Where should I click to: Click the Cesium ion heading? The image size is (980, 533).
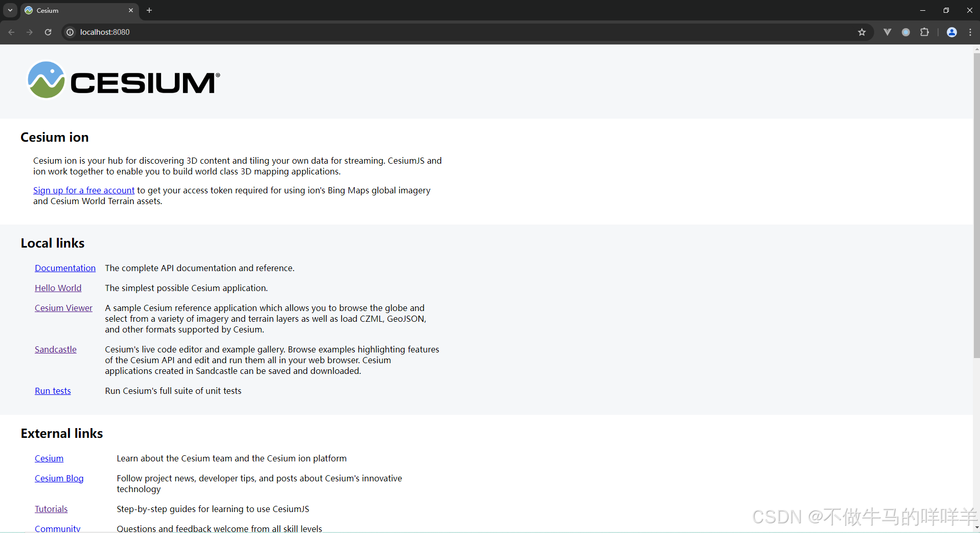point(55,137)
